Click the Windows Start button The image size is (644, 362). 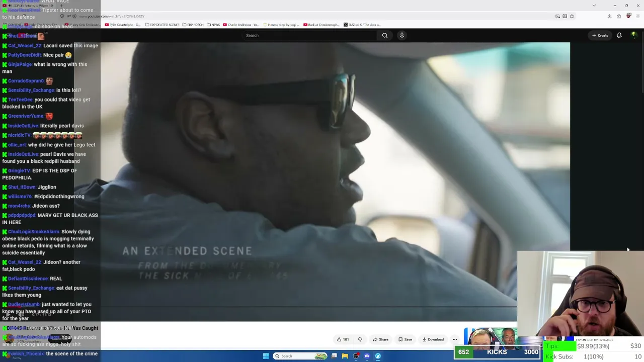point(266,356)
